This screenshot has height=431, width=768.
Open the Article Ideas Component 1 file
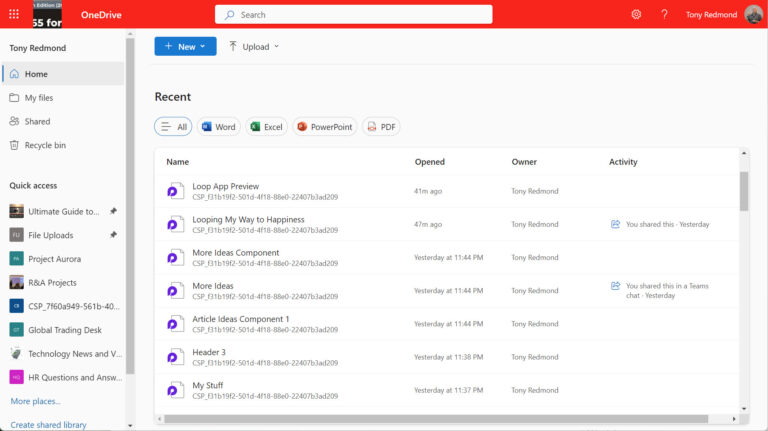(x=240, y=319)
